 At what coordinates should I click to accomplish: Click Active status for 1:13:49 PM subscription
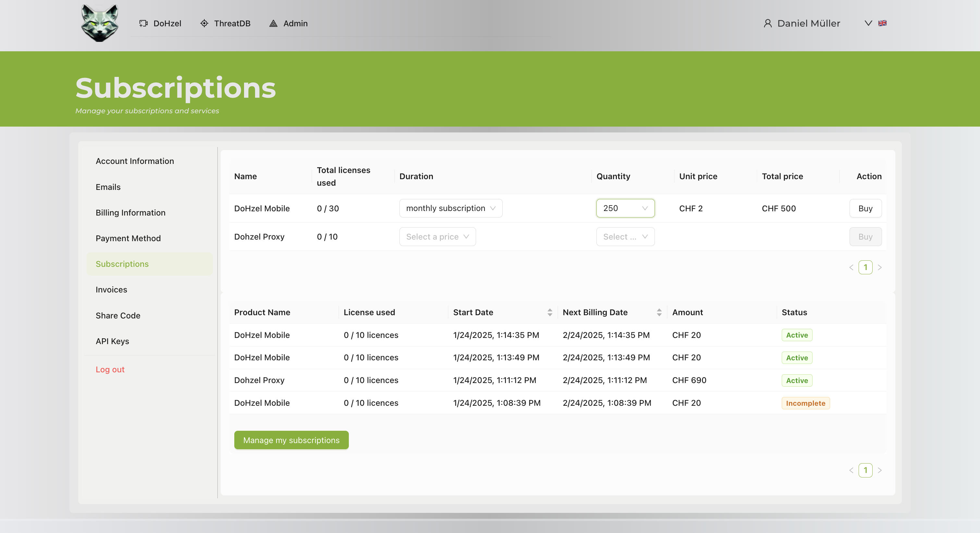[797, 358]
